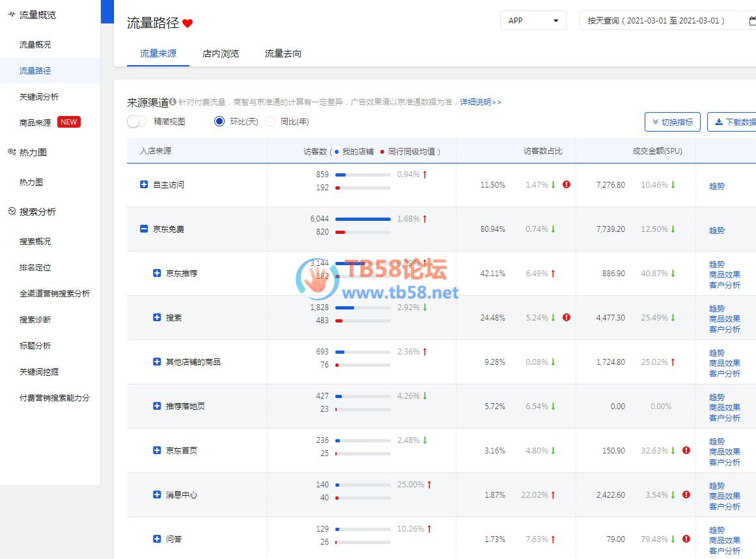Toggle the 精简视图 switch
The height and width of the screenshot is (559, 756).
[137, 121]
